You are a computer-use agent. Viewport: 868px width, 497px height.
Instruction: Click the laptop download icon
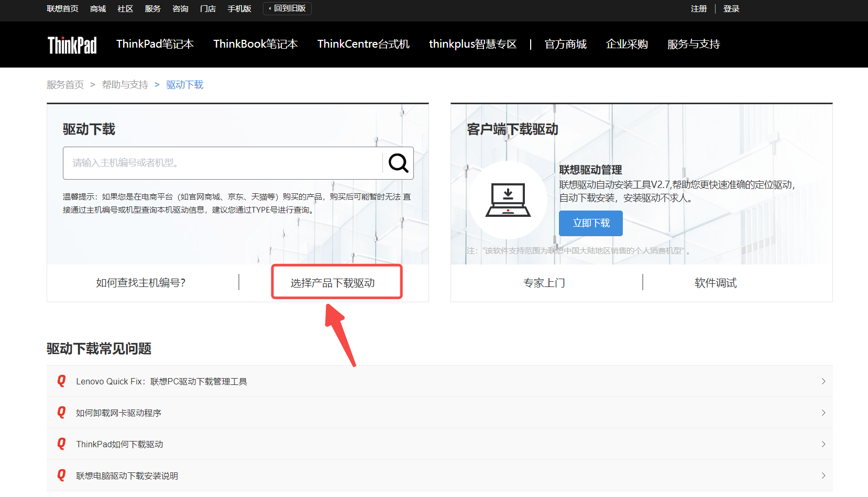click(x=508, y=200)
